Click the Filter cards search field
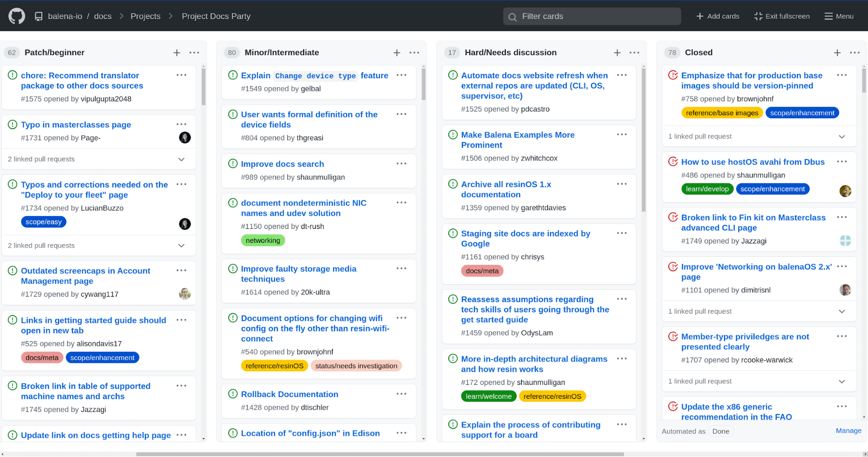 (x=591, y=16)
